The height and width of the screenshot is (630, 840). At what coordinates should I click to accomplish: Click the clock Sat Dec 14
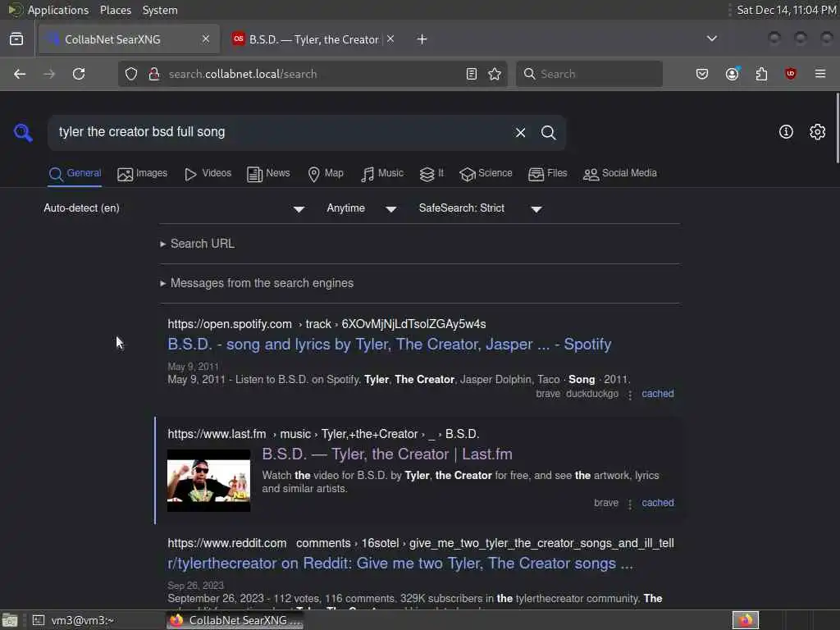coord(787,10)
